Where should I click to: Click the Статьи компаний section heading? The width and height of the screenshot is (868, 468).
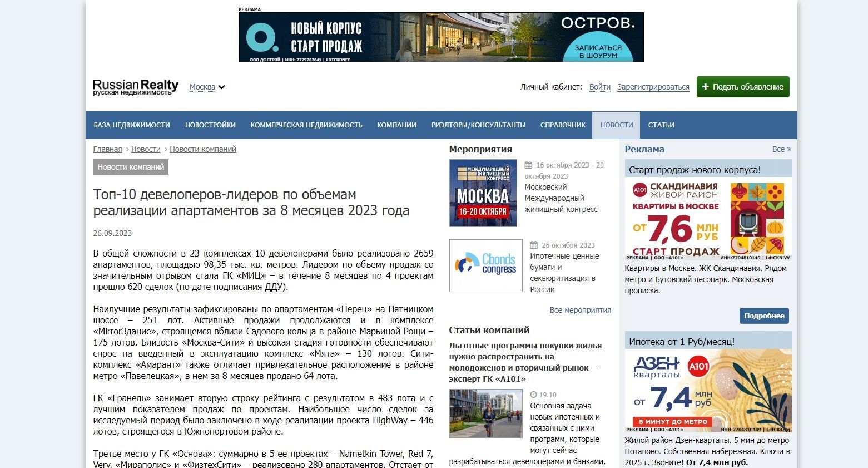(489, 330)
